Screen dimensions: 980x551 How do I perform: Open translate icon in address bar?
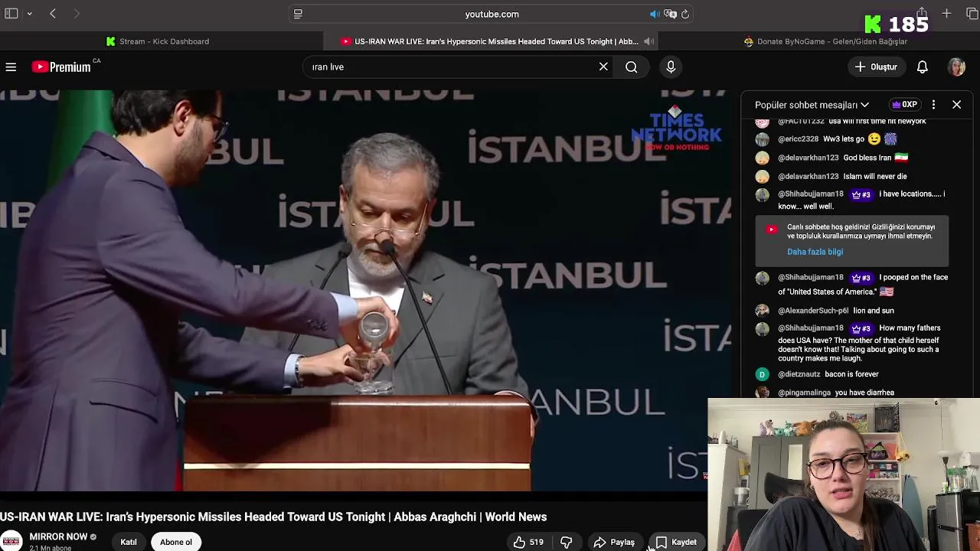[x=670, y=14]
